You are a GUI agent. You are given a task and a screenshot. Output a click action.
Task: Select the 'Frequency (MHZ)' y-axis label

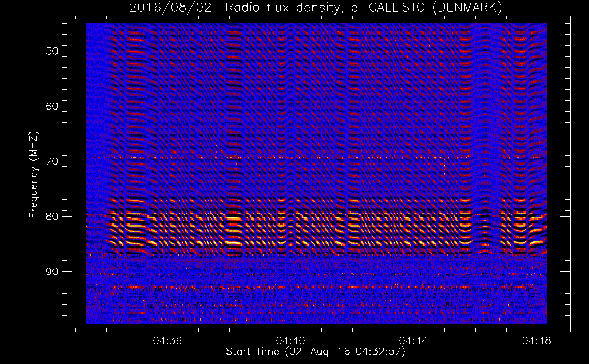33,175
